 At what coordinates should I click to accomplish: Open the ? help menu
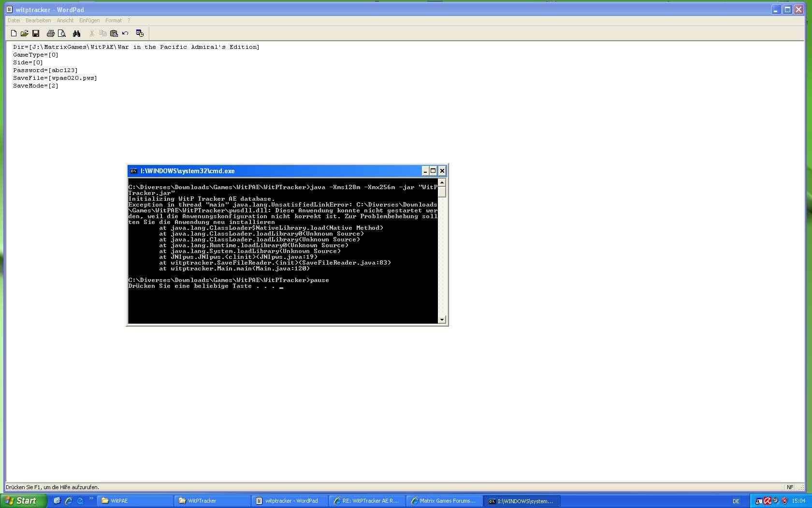point(129,20)
